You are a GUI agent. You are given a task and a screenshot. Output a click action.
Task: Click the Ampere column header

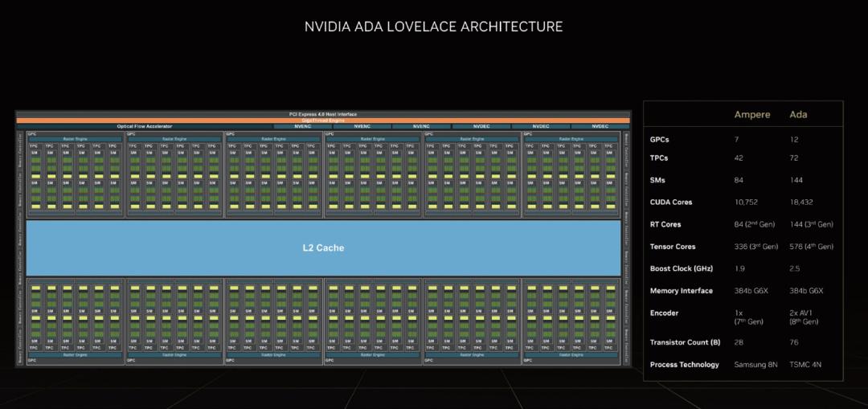pyautogui.click(x=751, y=115)
